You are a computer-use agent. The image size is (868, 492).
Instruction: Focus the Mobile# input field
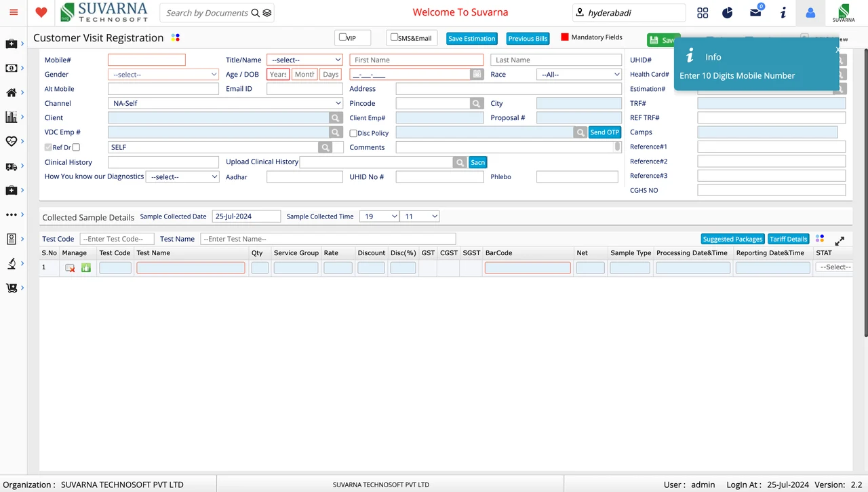tap(146, 60)
